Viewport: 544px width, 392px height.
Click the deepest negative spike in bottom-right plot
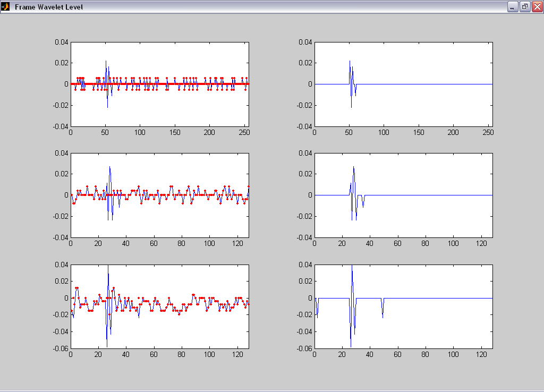351,345
